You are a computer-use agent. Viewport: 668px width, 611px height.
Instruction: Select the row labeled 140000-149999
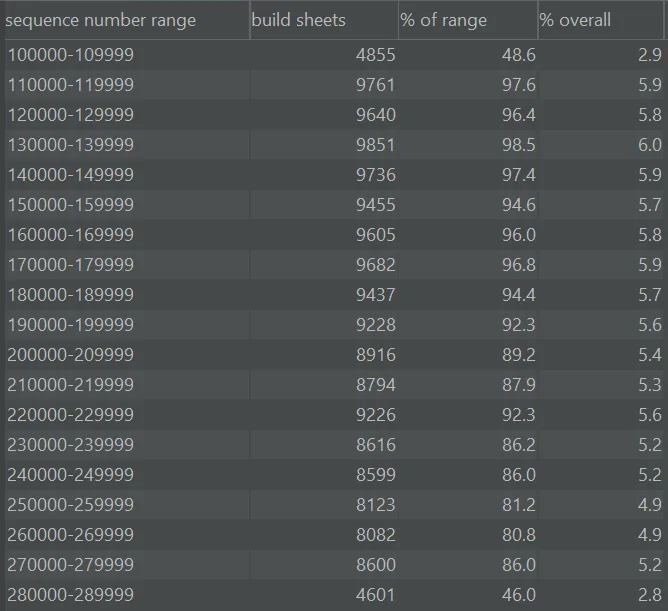334,175
